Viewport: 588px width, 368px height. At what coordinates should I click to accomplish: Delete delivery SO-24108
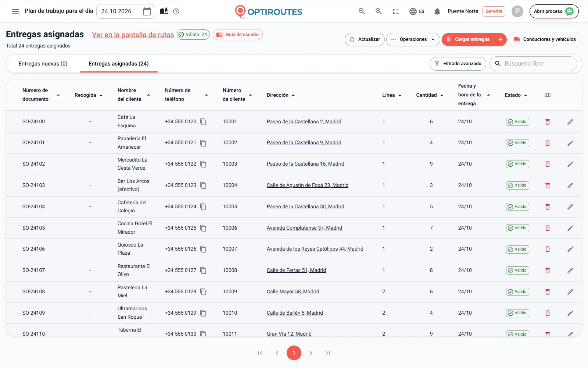click(x=548, y=292)
